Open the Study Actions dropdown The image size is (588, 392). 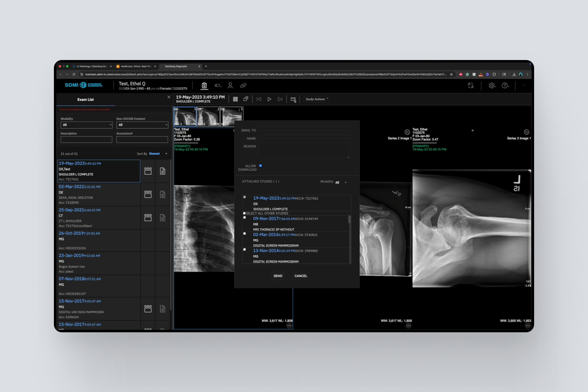click(317, 99)
